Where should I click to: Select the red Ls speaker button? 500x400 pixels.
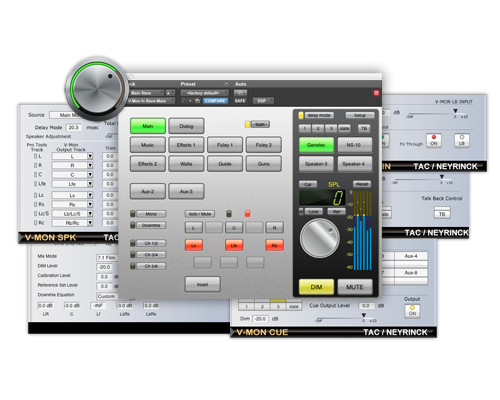click(194, 245)
